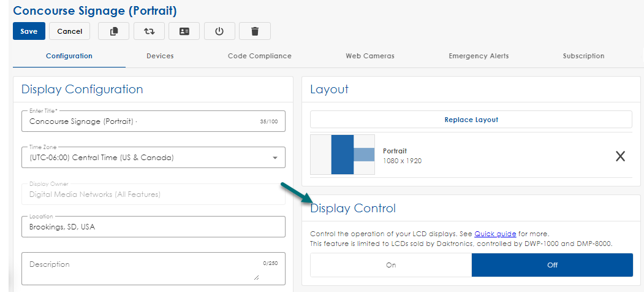Click the Replace Layout button
Screen dimensions: 644x292
471,120
